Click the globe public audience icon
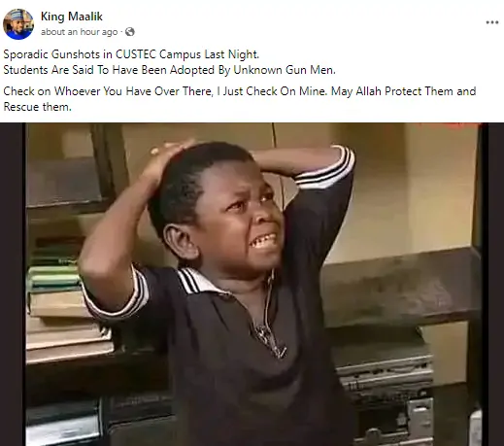 pyautogui.click(x=130, y=32)
